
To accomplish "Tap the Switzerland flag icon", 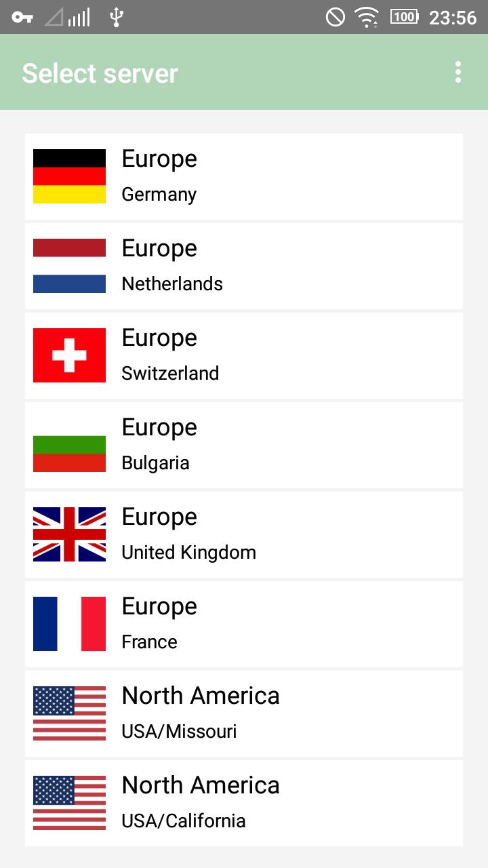I will point(69,355).
